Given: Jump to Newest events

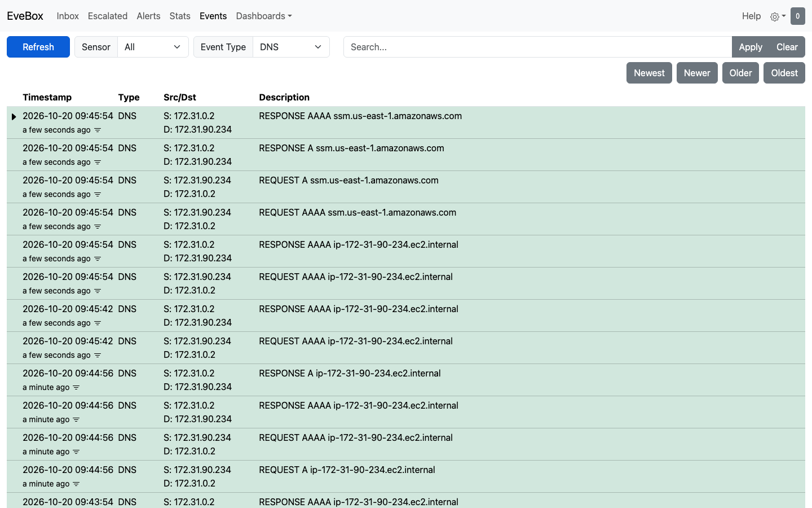Looking at the screenshot, I should (649, 73).
